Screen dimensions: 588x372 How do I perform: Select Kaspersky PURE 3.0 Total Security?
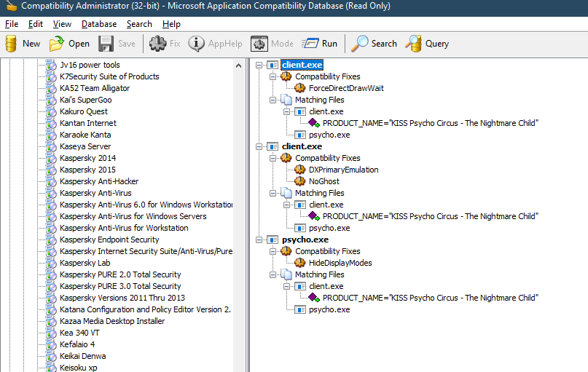point(120,286)
